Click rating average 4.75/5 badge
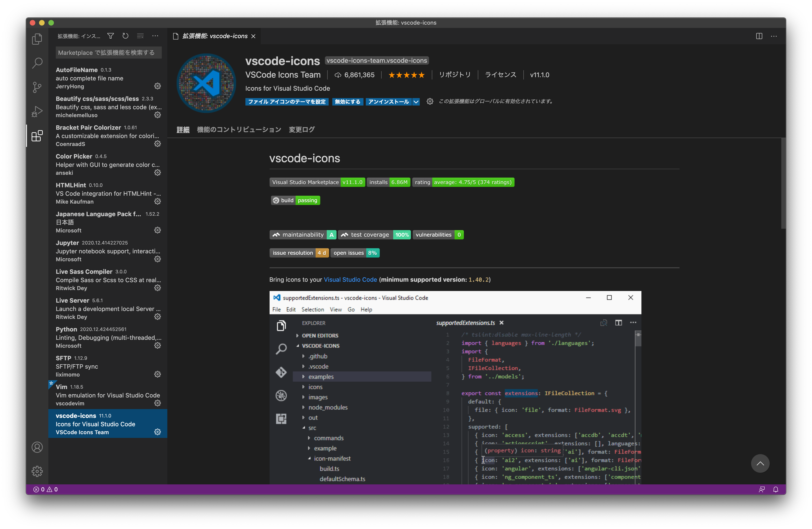Screen dimensions: 812x529 point(463,182)
